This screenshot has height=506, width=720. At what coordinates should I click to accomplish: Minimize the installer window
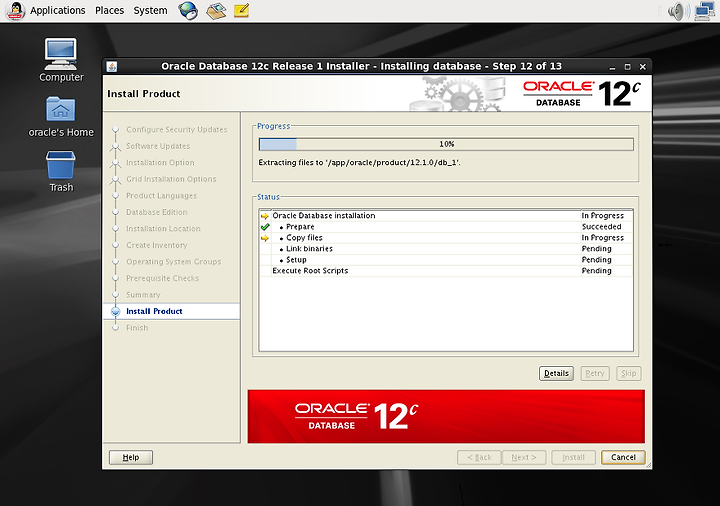(x=612, y=67)
